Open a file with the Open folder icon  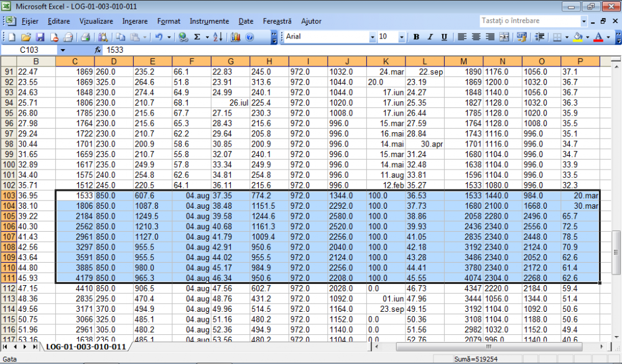pos(26,37)
